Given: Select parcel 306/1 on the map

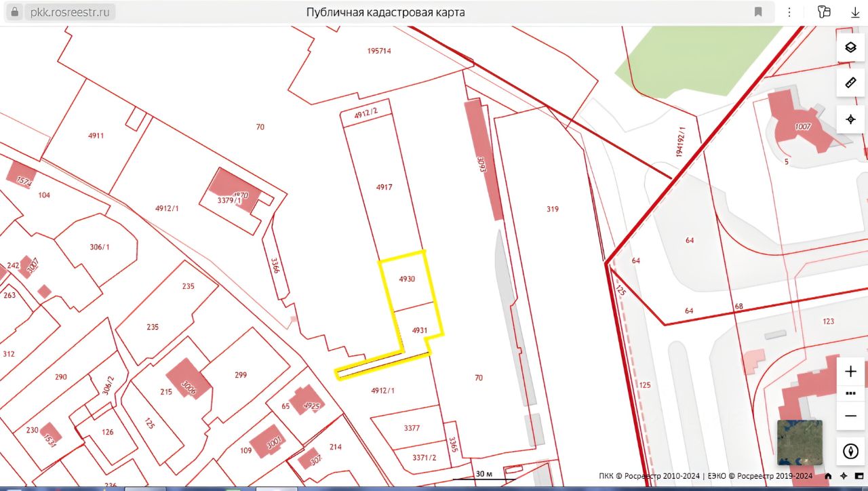Looking at the screenshot, I should [99, 247].
